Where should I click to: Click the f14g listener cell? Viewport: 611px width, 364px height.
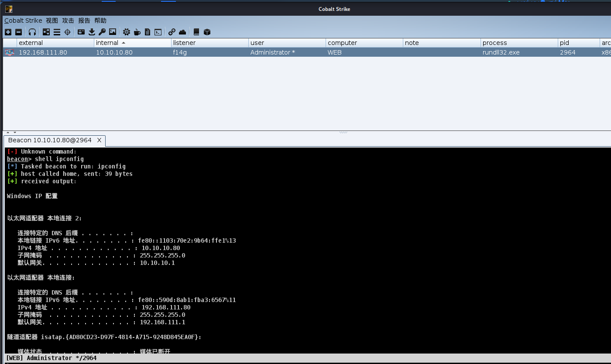click(210, 52)
